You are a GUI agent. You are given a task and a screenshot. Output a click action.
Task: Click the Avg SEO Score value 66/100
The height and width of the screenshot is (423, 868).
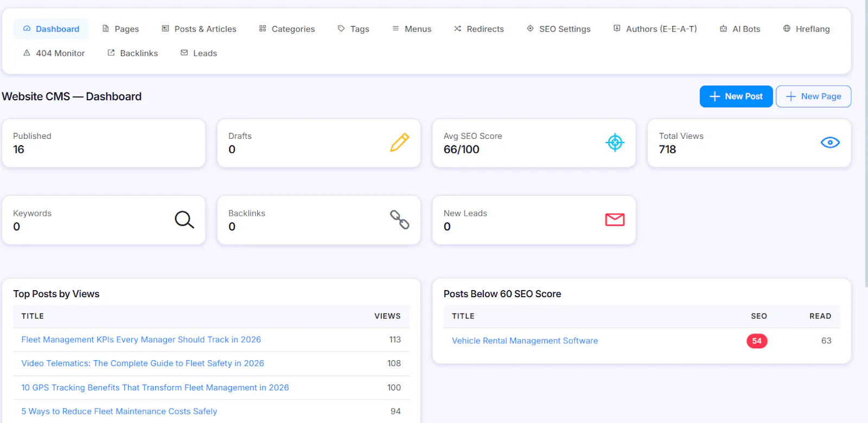pyautogui.click(x=462, y=150)
